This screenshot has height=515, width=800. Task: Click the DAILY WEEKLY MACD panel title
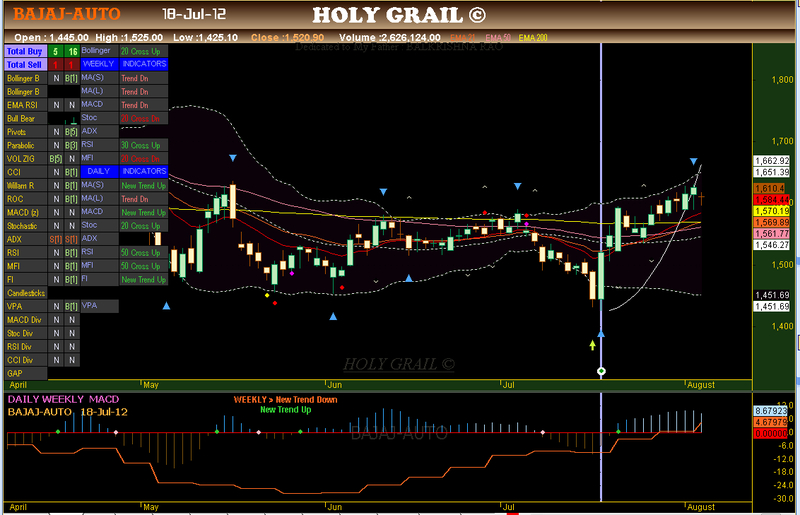point(63,399)
